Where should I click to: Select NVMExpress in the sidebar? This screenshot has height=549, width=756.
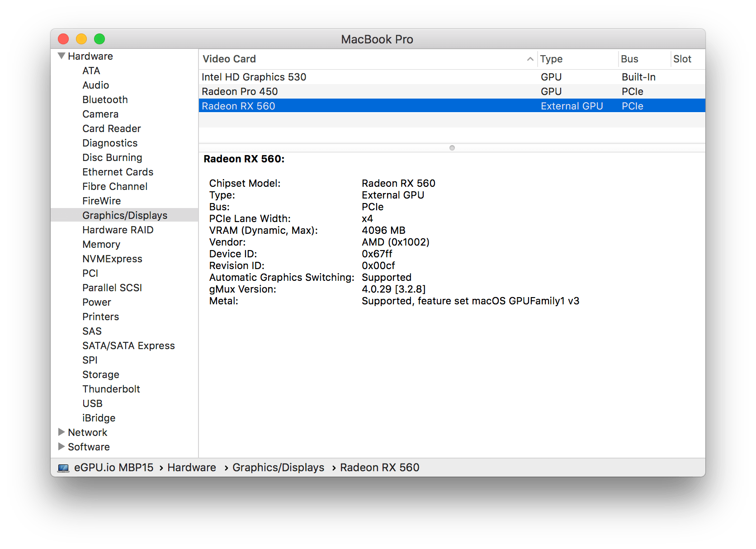113,259
